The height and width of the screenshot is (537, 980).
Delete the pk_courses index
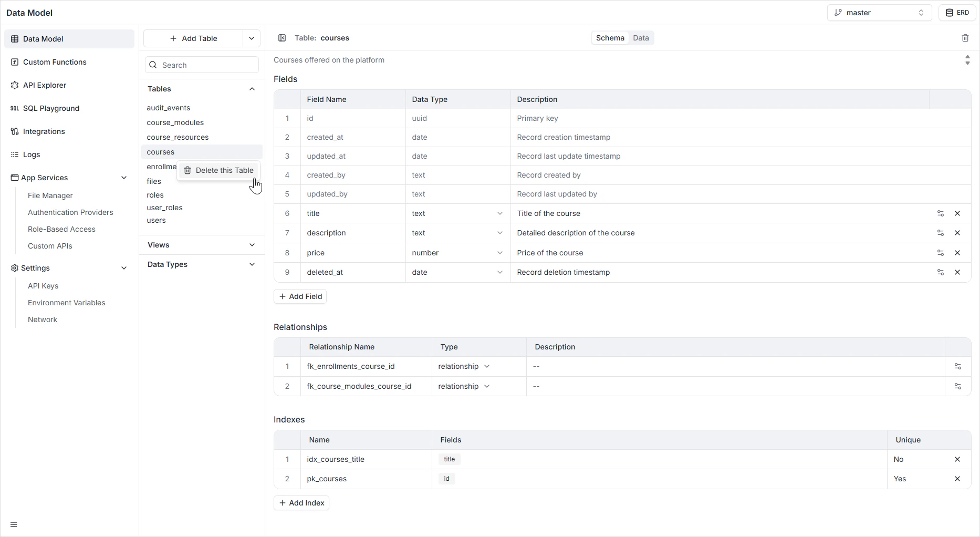957,479
